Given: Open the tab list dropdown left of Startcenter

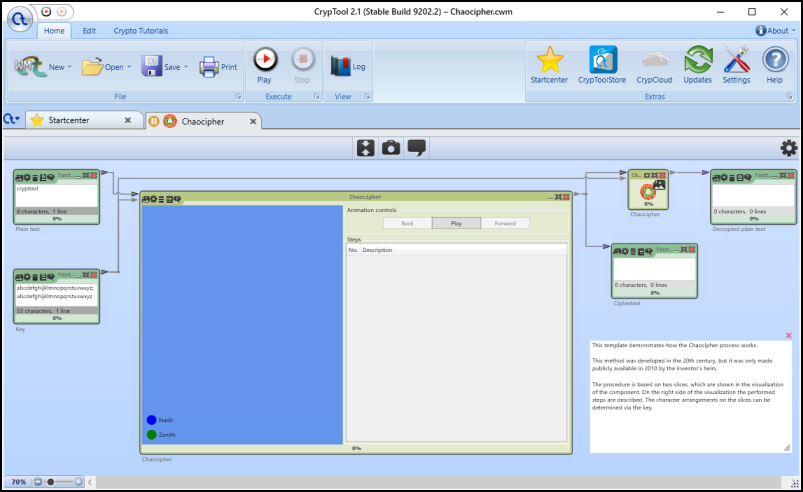Looking at the screenshot, I should [x=11, y=120].
